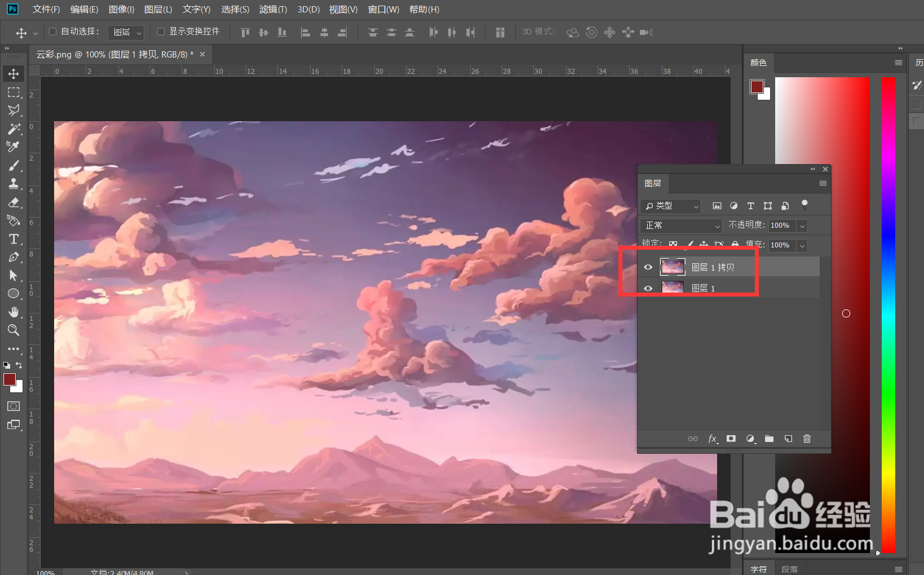Select the Ellipse shape tool
Image resolution: width=924 pixels, height=575 pixels.
point(14,294)
